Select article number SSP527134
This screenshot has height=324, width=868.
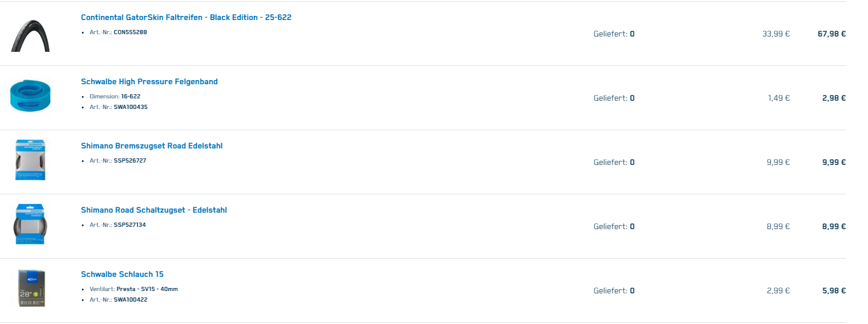[130, 225]
